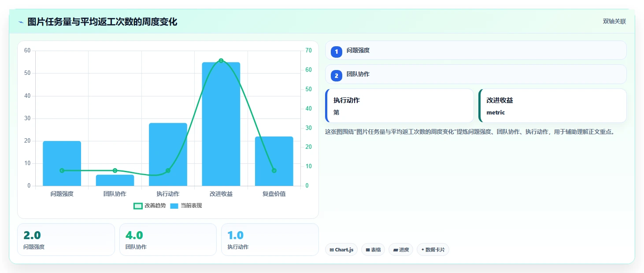This screenshot has height=273, width=644.
Task: Click the lightning icon beside the chart title
Action: (x=21, y=22)
